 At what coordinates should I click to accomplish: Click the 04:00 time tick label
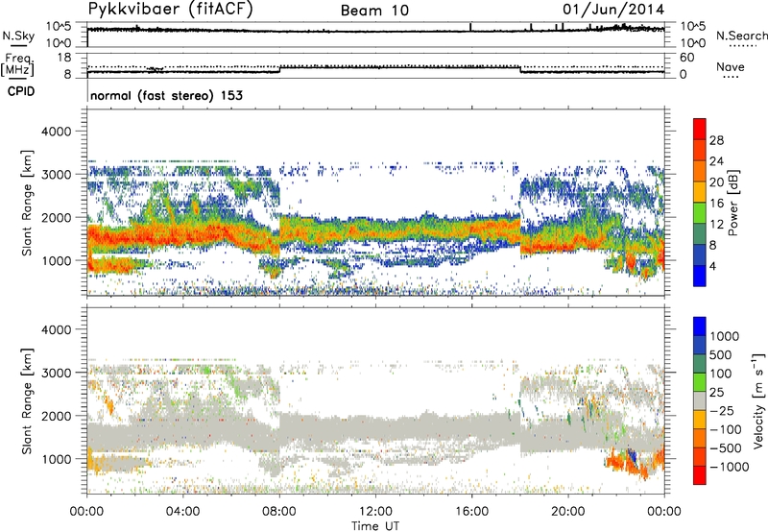183,512
